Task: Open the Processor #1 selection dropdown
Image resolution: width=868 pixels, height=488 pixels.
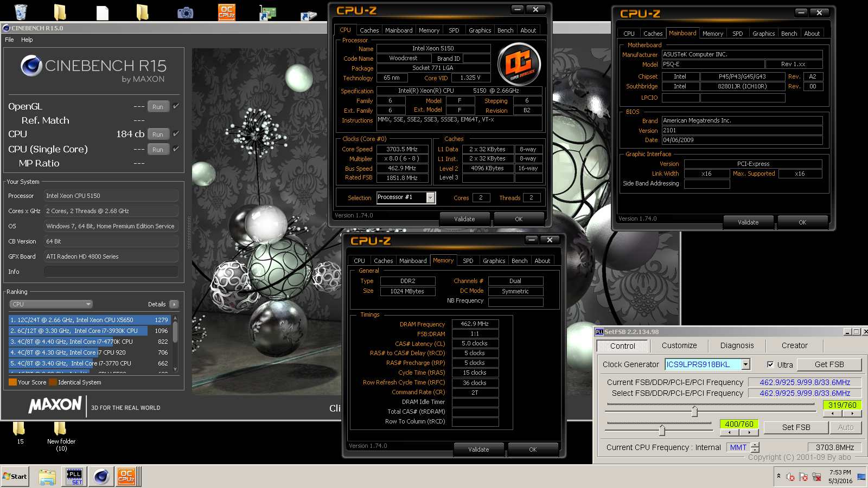Action: coord(430,197)
